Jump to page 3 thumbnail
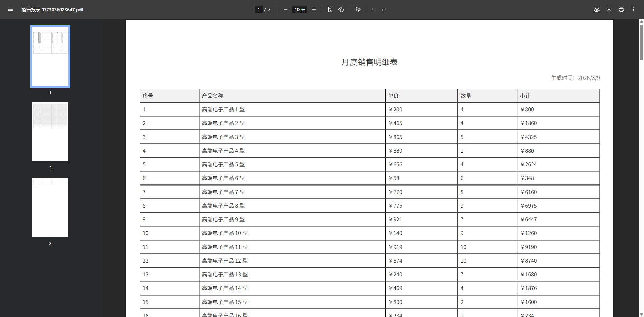 [50, 207]
